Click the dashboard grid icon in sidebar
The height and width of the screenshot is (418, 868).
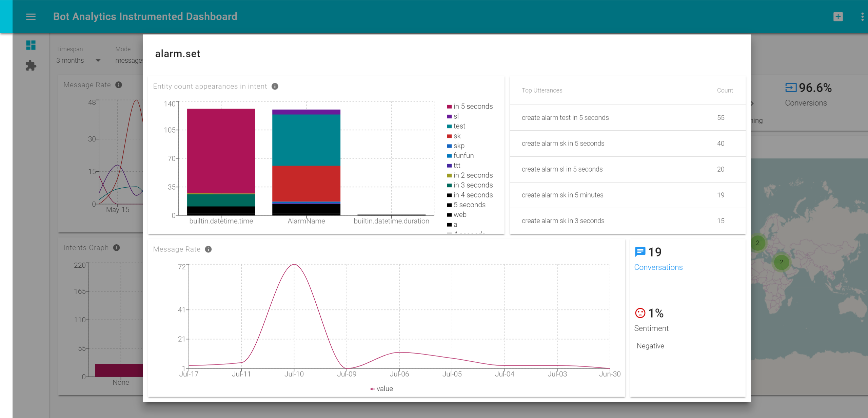31,45
